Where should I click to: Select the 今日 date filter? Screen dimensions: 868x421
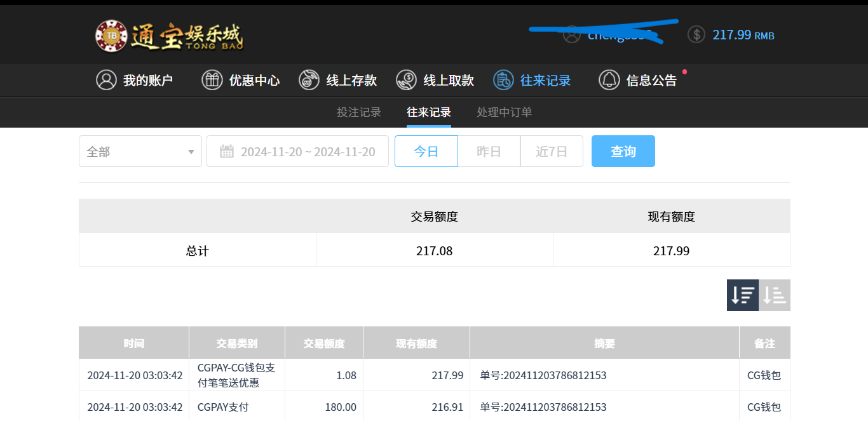tap(426, 151)
